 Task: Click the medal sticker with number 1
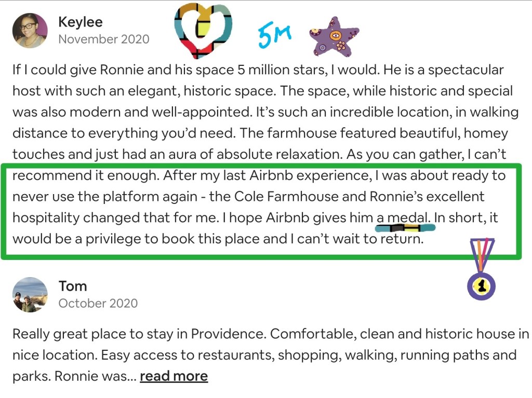481,284
